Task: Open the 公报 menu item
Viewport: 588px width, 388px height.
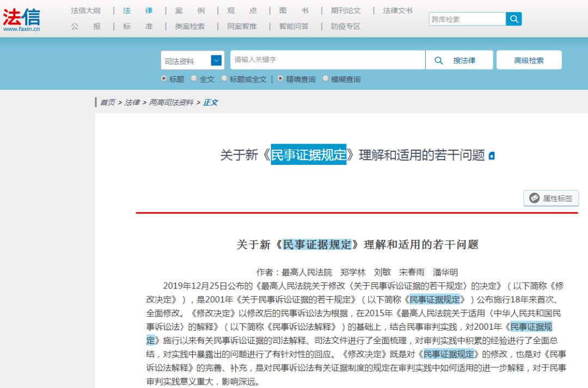Action: click(x=86, y=26)
